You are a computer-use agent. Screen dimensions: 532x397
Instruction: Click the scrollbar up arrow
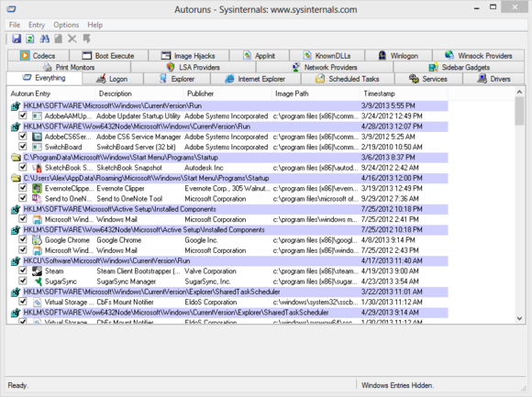click(x=519, y=92)
